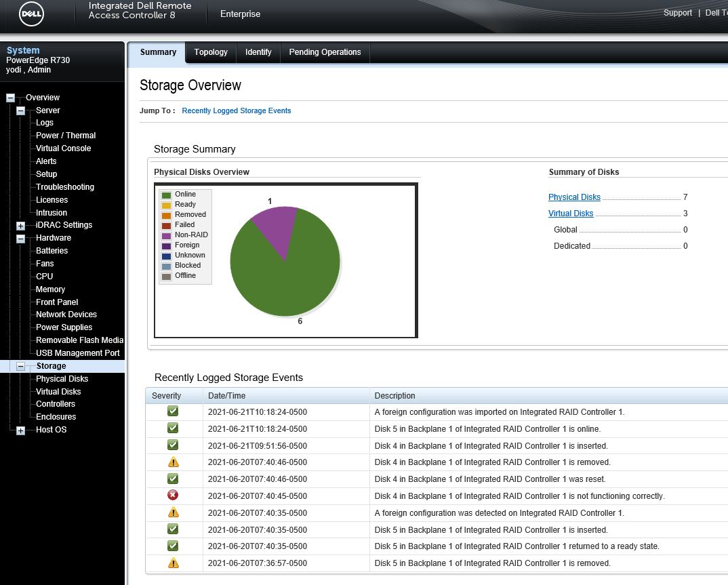728x585 pixels.
Task: Expand the iDRAC Settings tree node
Action: (20, 226)
